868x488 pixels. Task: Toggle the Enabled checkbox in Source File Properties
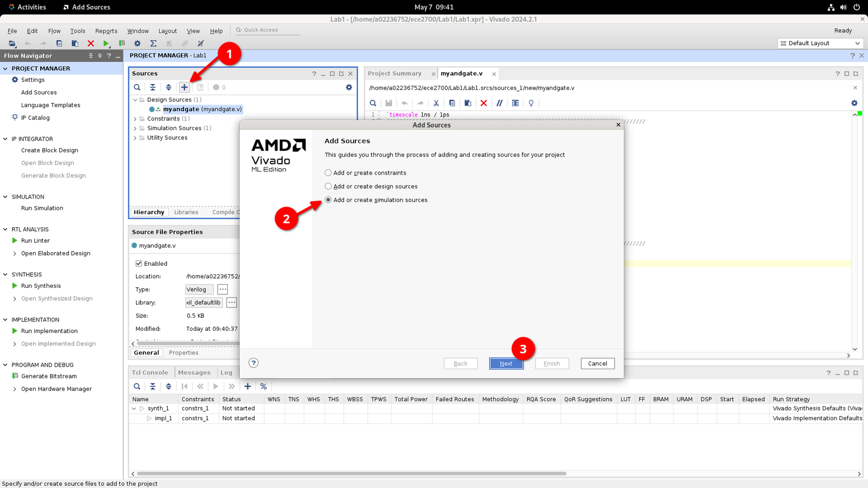coord(139,264)
